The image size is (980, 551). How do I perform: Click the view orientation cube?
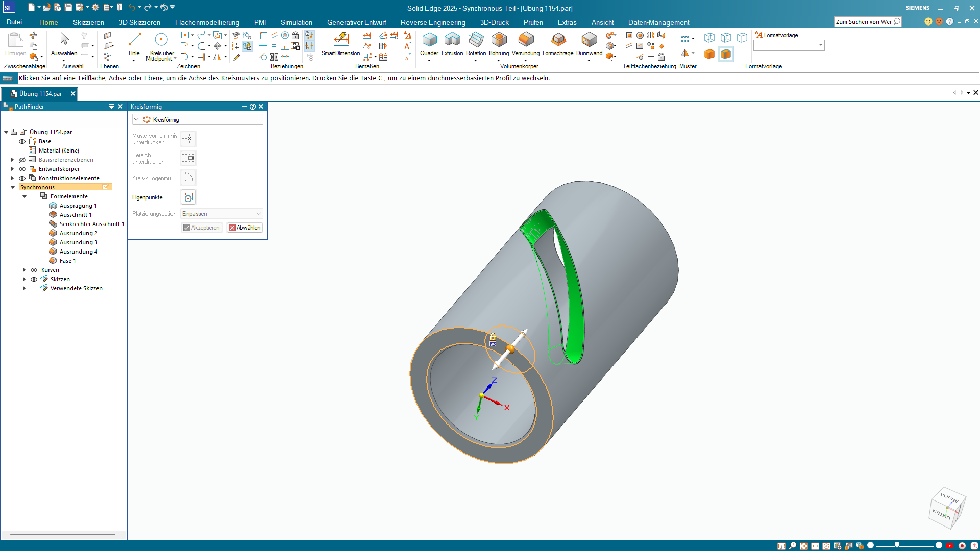[947, 508]
